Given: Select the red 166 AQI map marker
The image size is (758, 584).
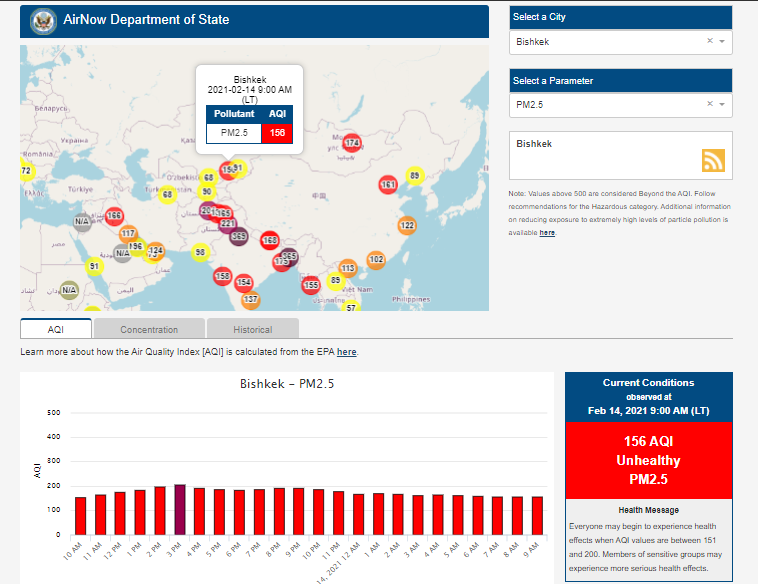Looking at the screenshot, I should (x=114, y=216).
